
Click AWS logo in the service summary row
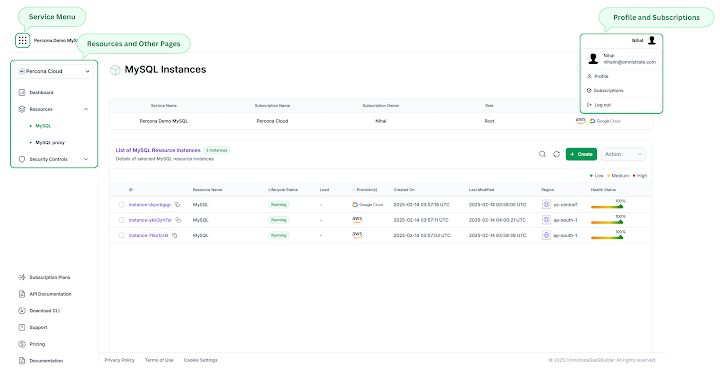pos(580,121)
